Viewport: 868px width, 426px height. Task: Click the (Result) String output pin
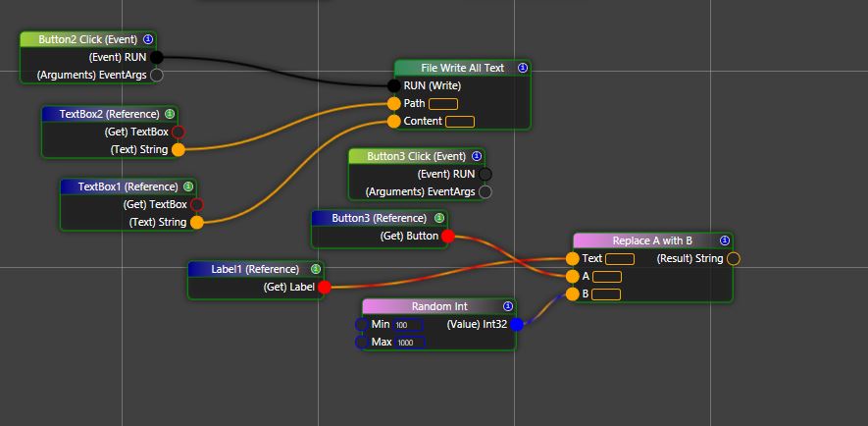pyautogui.click(x=733, y=259)
